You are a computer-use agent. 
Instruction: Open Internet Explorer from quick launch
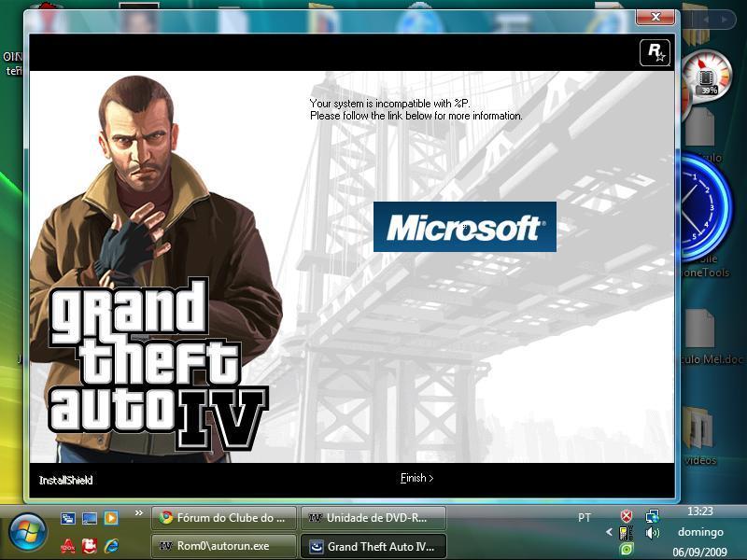pyautogui.click(x=111, y=545)
